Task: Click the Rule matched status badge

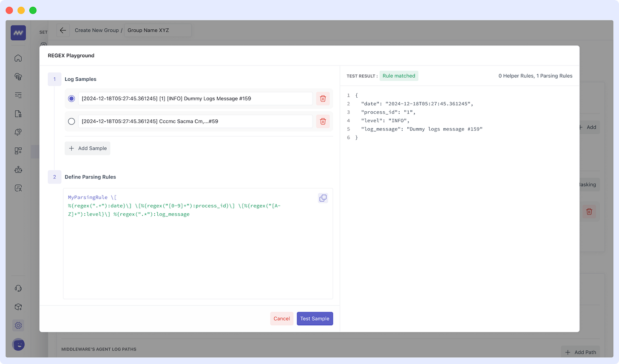Action: click(399, 76)
